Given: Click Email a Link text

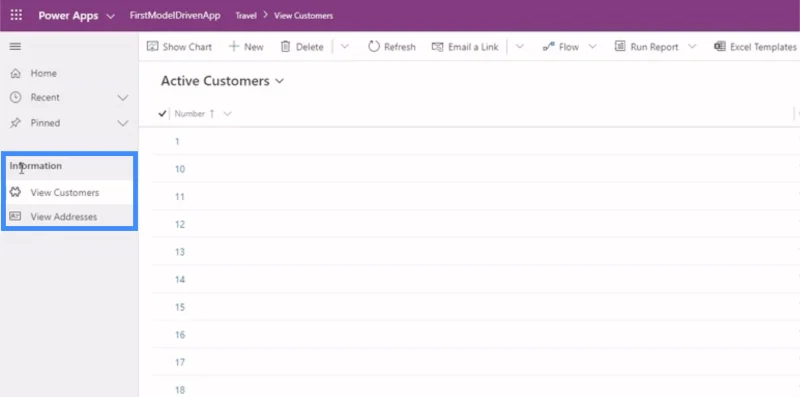Looking at the screenshot, I should (473, 47).
